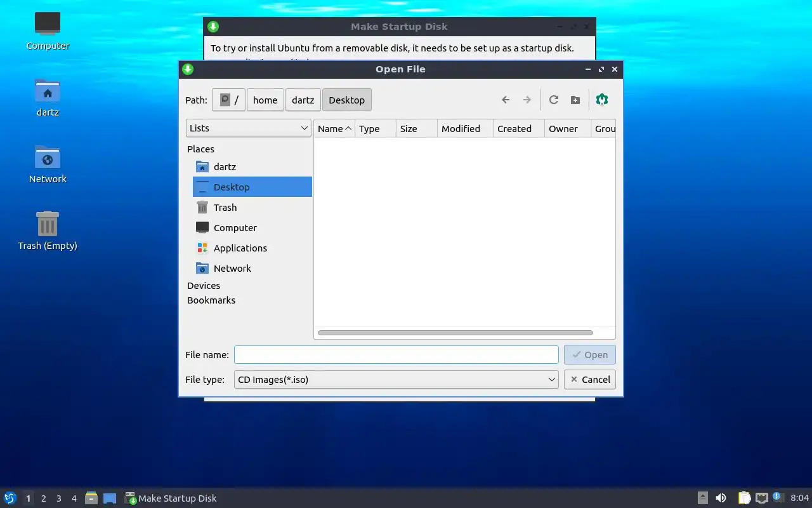Click the show desktop panel icon
Viewport: 812px width, 508px height.
110,498
